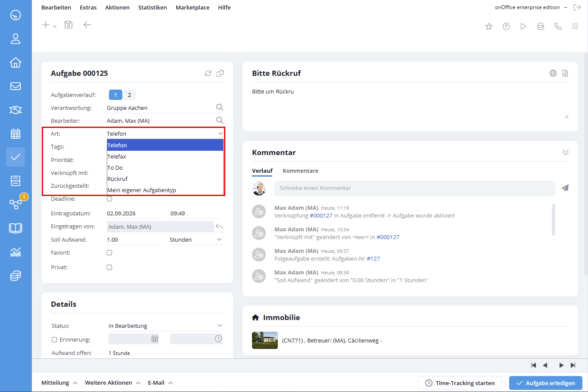
Task: Open the Status dropdown showing In Bearbeitung
Action: 165,326
